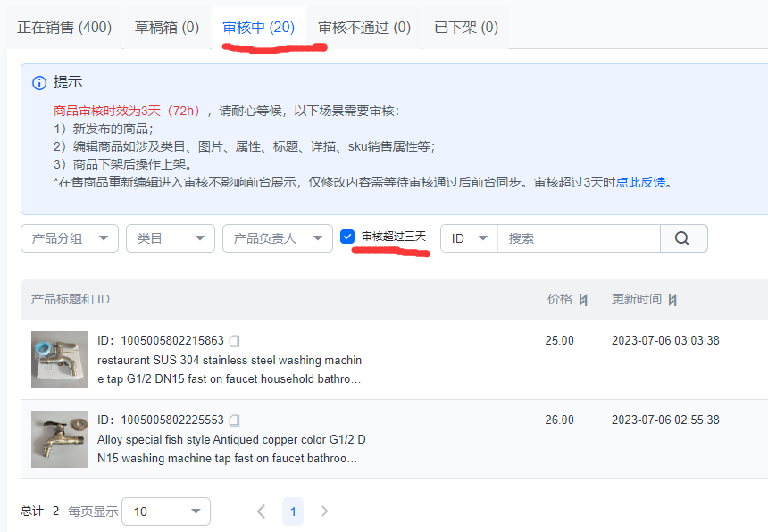Uncheck the 审核超过三天 checkbox

click(347, 237)
